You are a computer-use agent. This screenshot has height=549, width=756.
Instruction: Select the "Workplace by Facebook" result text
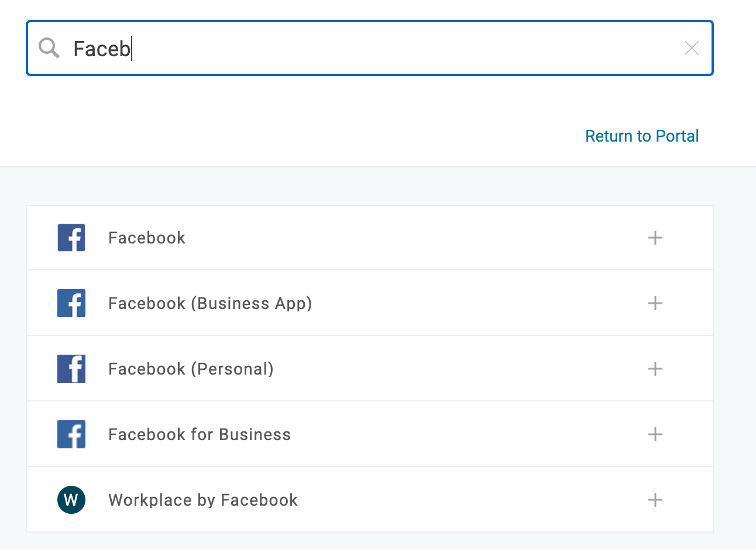(203, 500)
